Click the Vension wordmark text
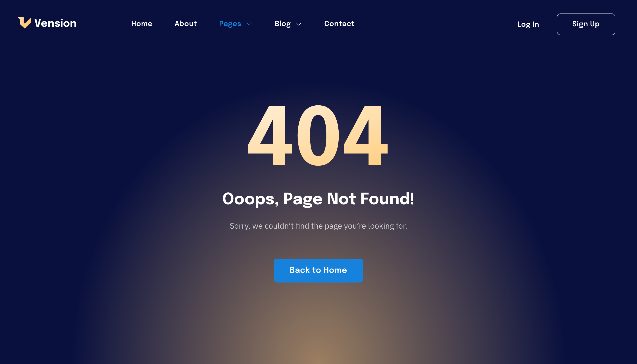The width and height of the screenshot is (637, 364). point(55,23)
